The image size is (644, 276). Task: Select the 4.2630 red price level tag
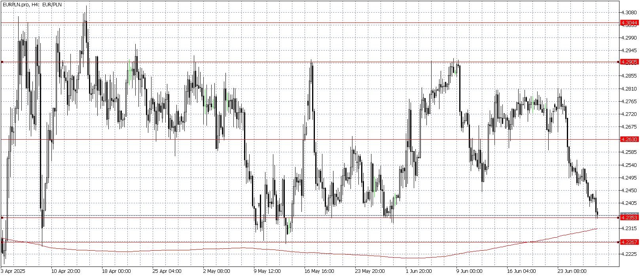(629, 140)
